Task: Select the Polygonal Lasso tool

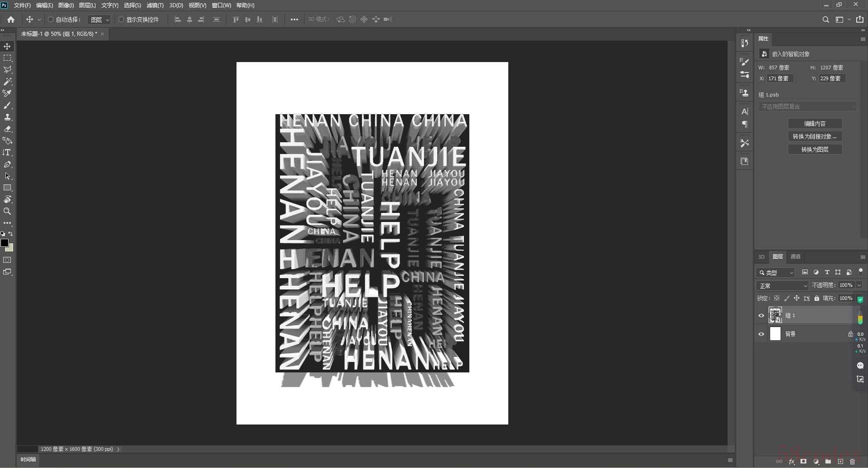Action: click(x=7, y=70)
